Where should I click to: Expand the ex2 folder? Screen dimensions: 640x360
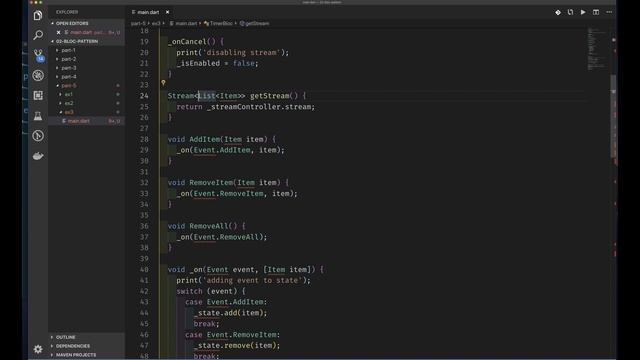[69, 103]
